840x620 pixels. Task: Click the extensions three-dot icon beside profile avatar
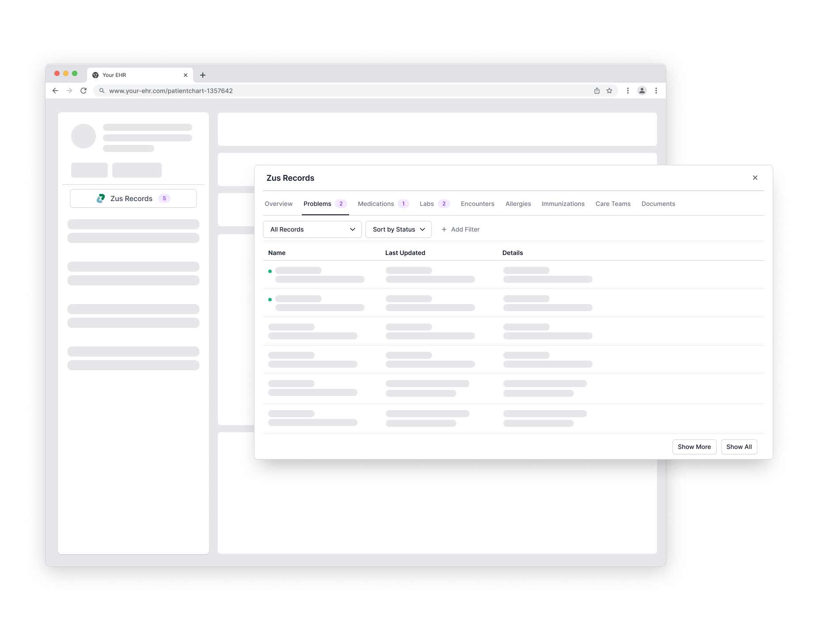click(x=628, y=91)
